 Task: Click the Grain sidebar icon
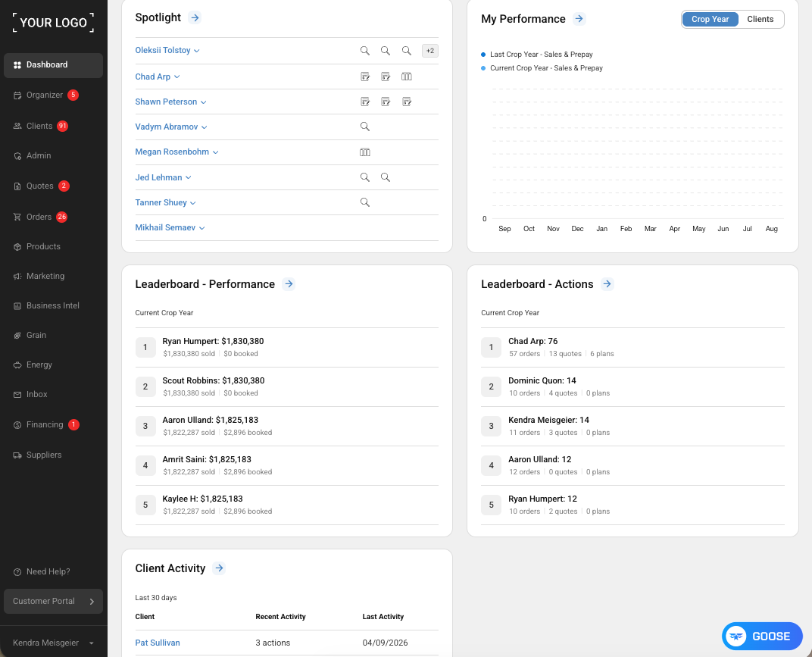(x=17, y=335)
